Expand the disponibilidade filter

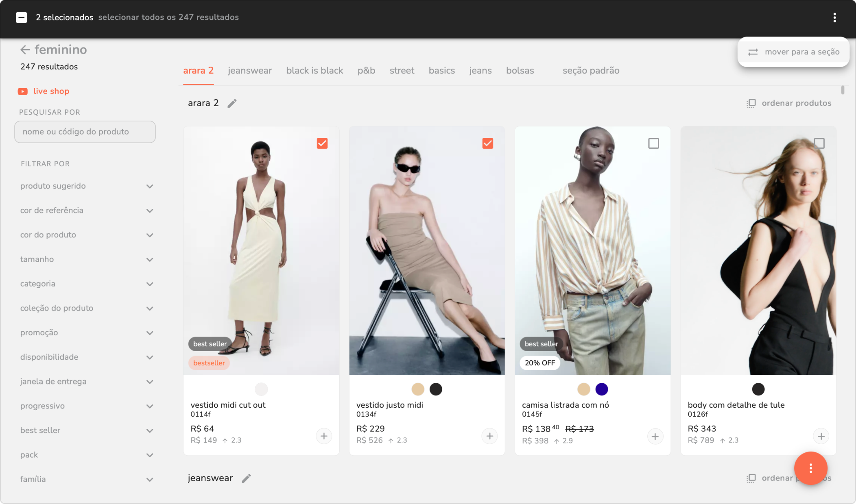[150, 357]
